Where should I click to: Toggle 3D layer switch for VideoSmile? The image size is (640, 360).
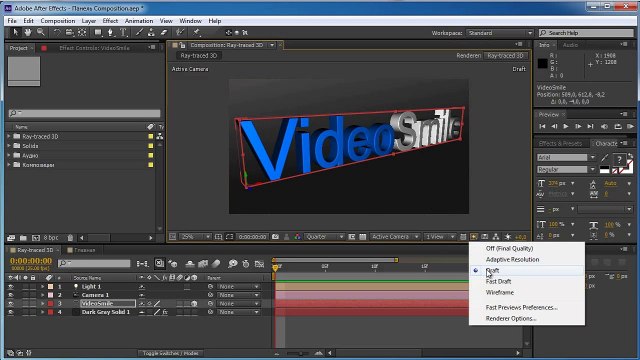(x=194, y=304)
